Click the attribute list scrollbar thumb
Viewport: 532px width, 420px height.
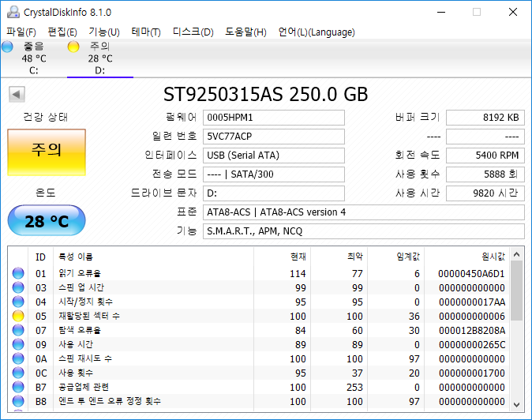(517, 291)
